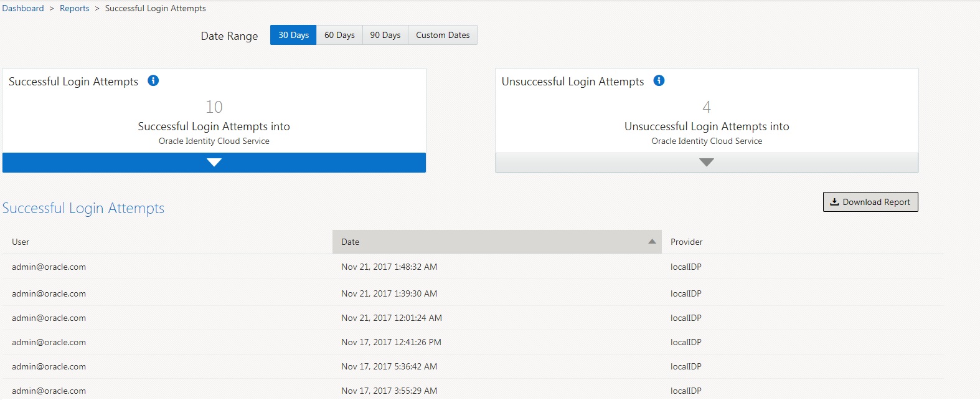Click info icon beside Successful Login Attempts
This screenshot has height=400, width=980.
click(153, 80)
